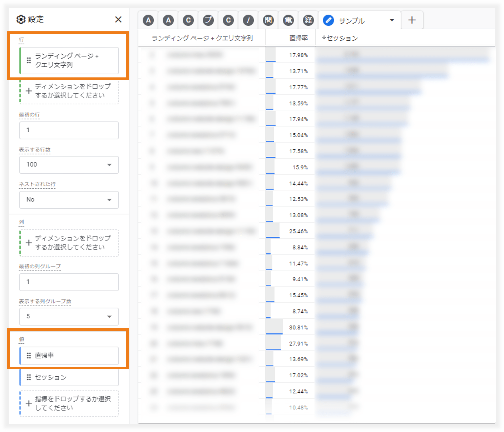Viewport: 504px width, 432px height.
Task: Click plus icon for the 列 dimension drop zone
Action: (29, 243)
